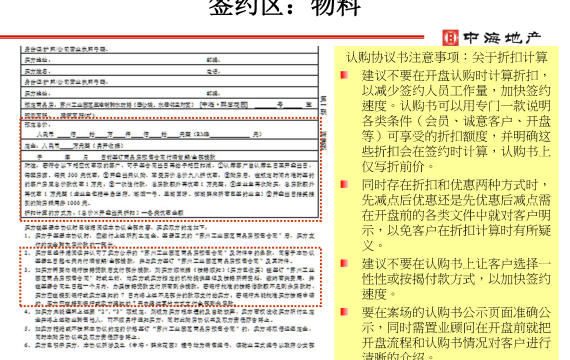Click the red horizontal divider line under title
Viewport: 570px width, 360px height.
tap(212, 37)
